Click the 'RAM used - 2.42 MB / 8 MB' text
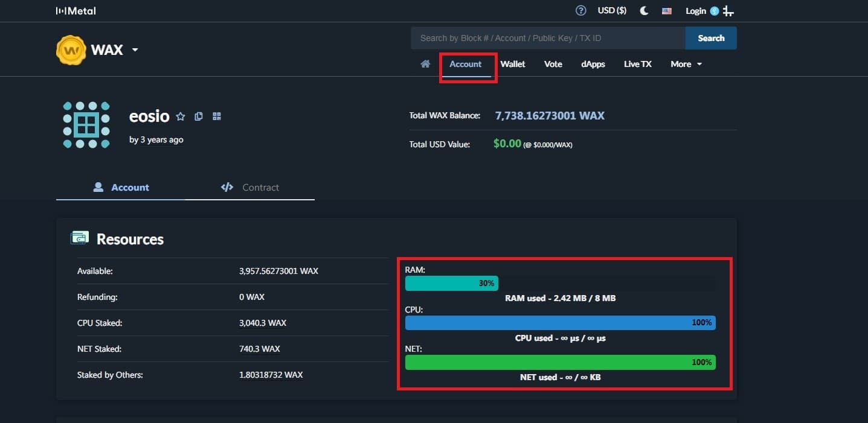Image resolution: width=868 pixels, height=423 pixels. 561,298
